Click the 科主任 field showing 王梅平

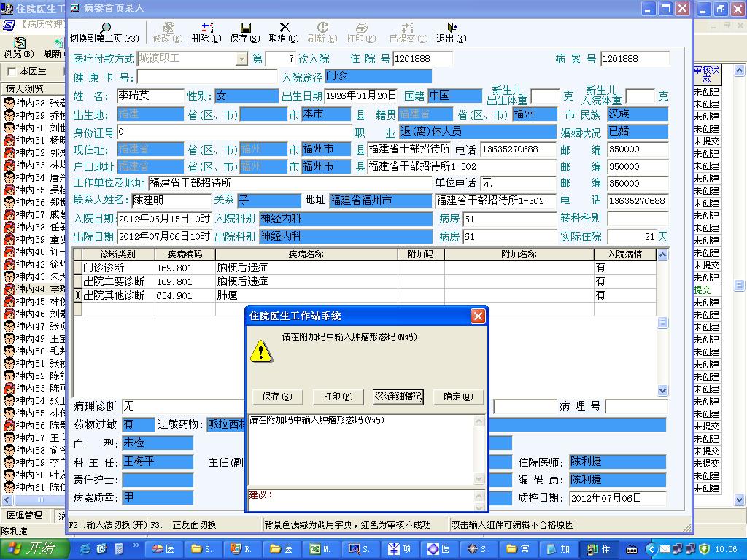pyautogui.click(x=158, y=462)
